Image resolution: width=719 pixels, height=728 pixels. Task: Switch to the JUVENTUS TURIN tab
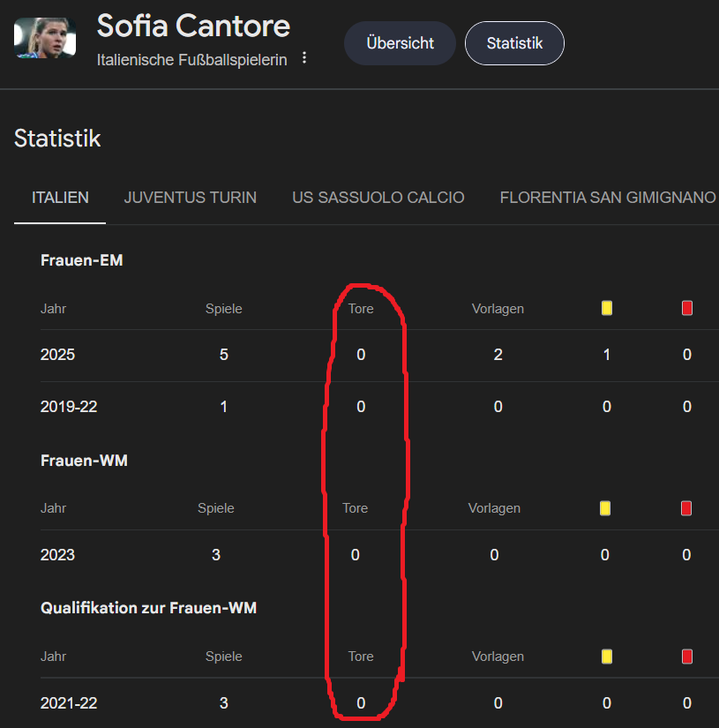[190, 198]
